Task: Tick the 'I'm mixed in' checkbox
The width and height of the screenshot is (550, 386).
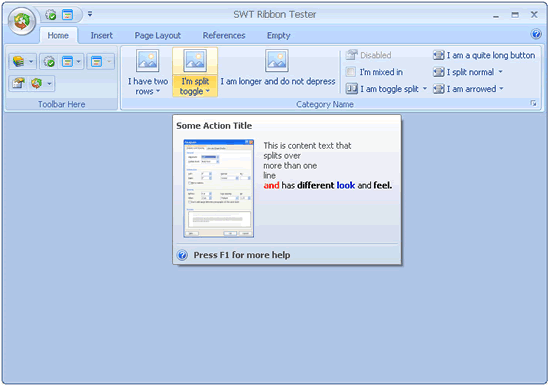Action: 350,72
